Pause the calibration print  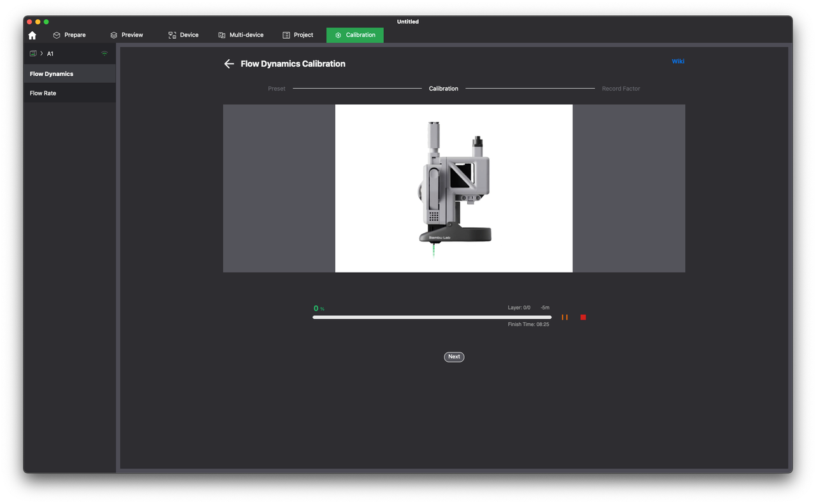[565, 317]
